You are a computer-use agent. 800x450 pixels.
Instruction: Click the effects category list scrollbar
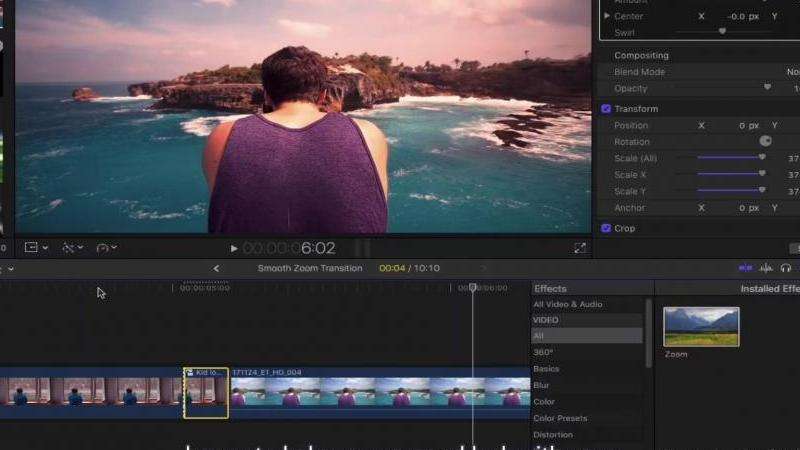[x=648, y=333]
